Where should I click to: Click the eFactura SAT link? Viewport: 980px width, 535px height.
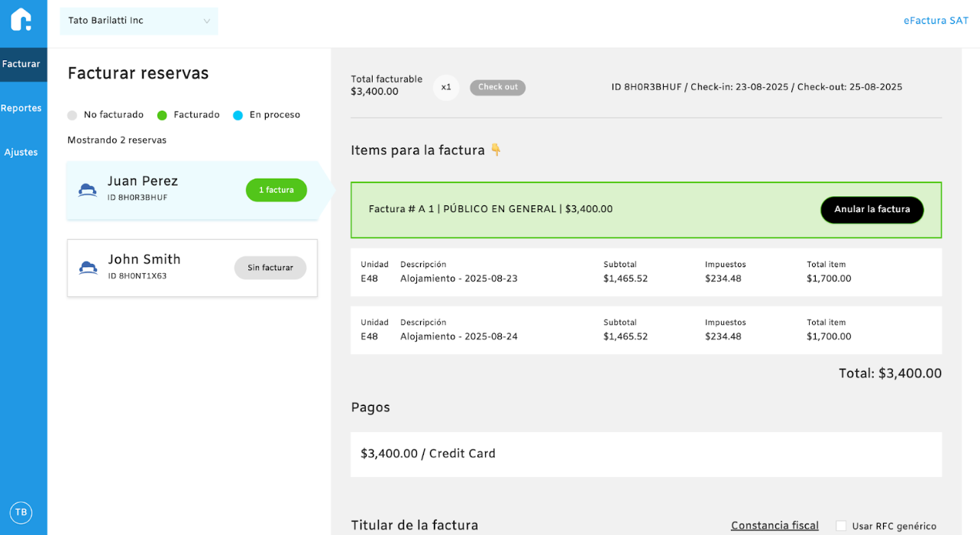(936, 21)
